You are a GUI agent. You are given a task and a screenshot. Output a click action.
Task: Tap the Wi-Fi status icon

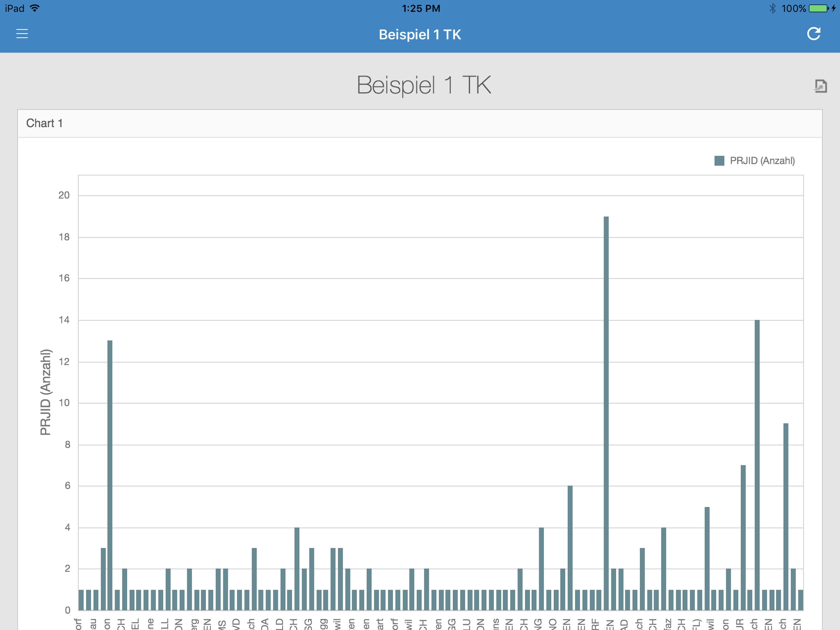[34, 8]
